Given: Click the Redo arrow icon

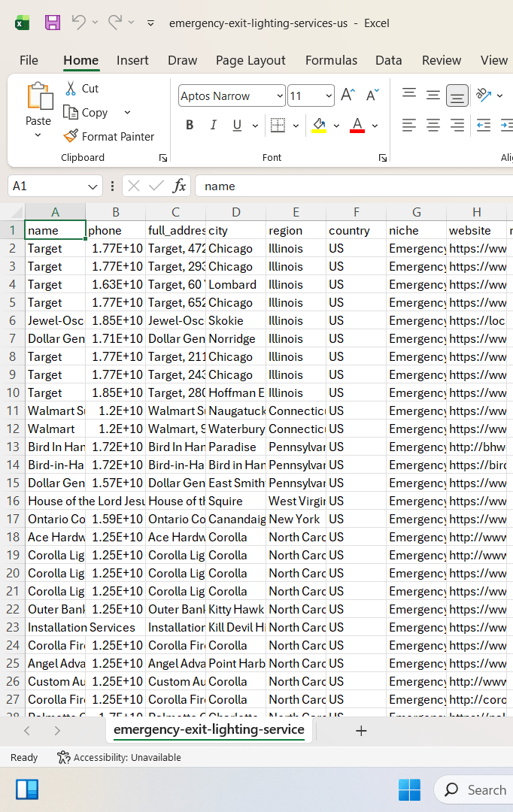Looking at the screenshot, I should coord(115,22).
